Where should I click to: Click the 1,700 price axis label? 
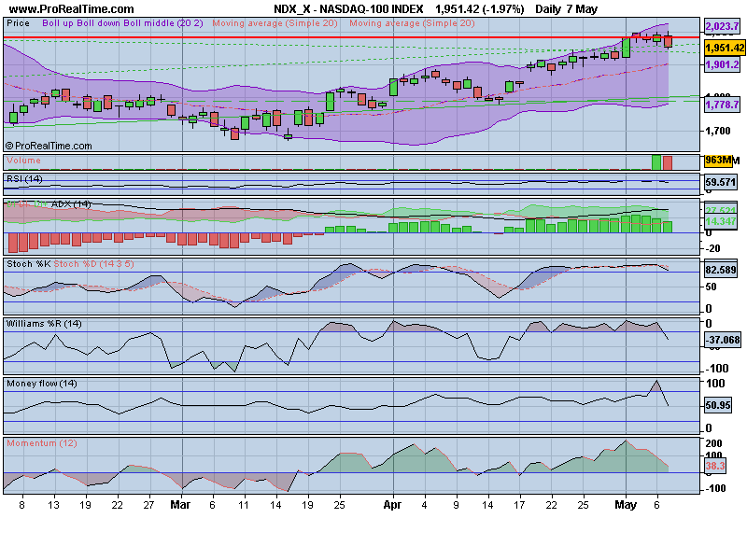pyautogui.click(x=718, y=131)
